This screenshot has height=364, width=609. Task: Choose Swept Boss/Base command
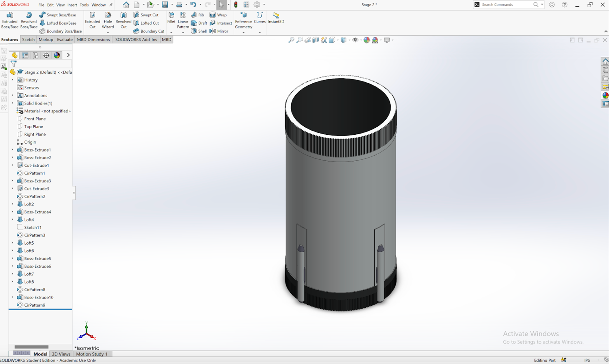58,15
